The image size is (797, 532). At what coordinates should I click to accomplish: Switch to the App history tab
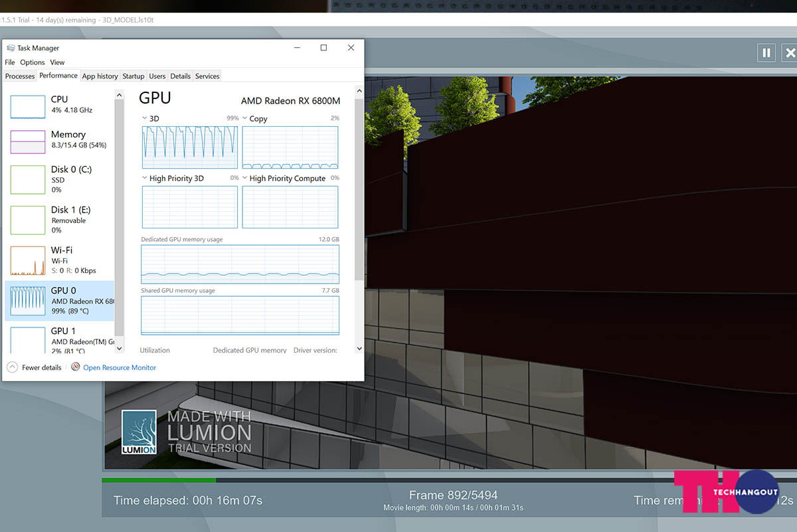(100, 76)
